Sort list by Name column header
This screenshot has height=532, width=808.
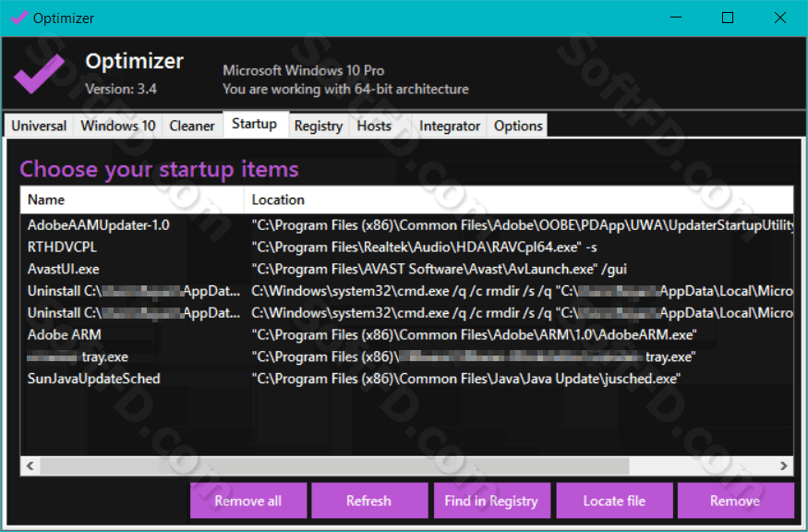[x=132, y=199]
